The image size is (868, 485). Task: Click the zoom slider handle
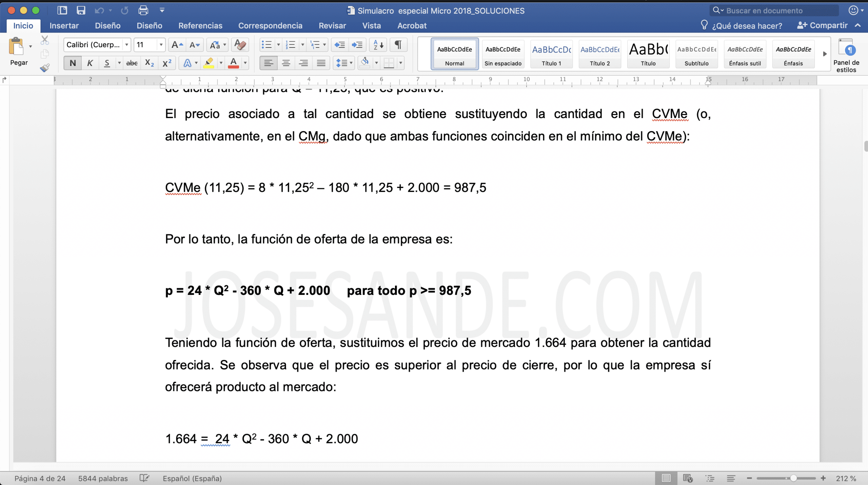click(793, 478)
